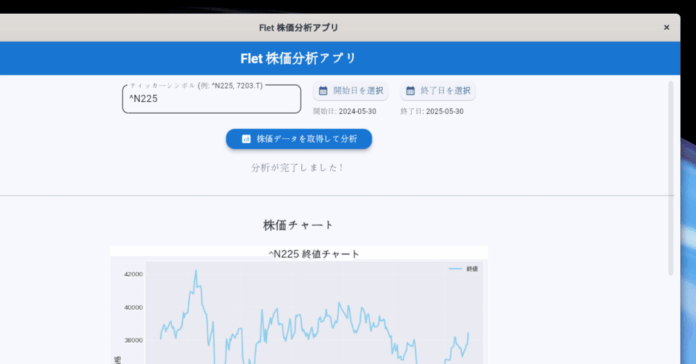The width and height of the screenshot is (696, 364).
Task: Click the chart icon inside the analyze button
Action: pos(246,139)
